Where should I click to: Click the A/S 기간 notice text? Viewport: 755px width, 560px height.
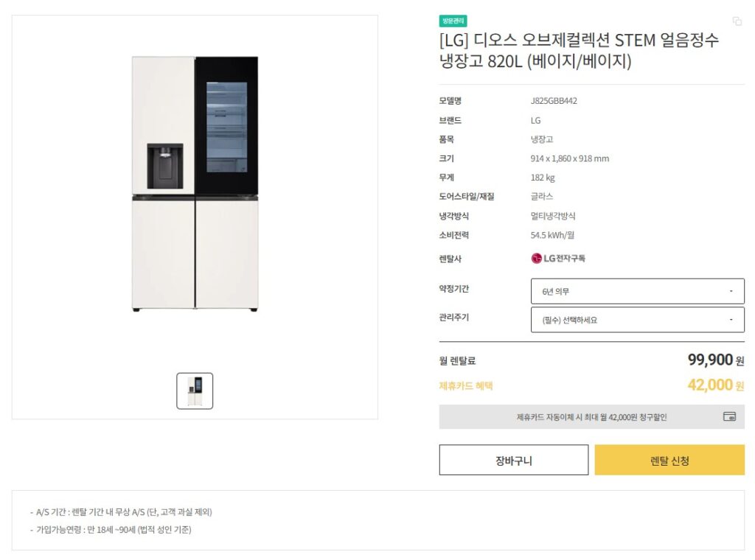122,511
